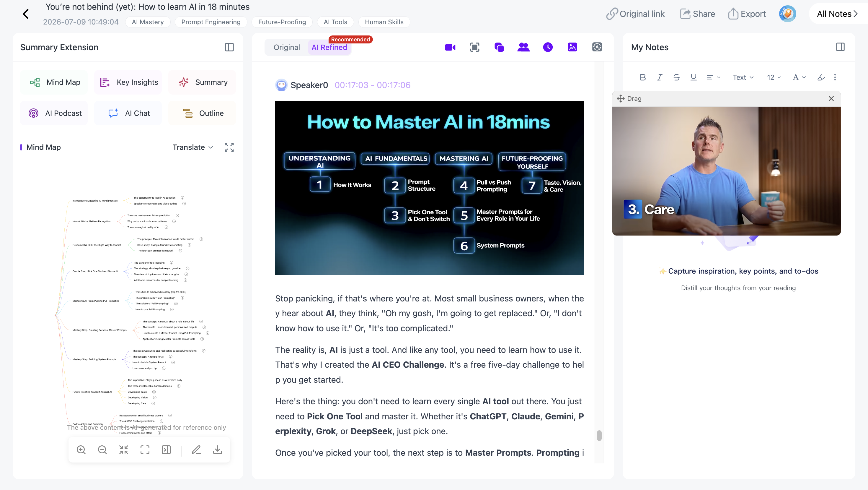Click the Export button
Viewport: 868px width, 490px height.
tap(746, 14)
